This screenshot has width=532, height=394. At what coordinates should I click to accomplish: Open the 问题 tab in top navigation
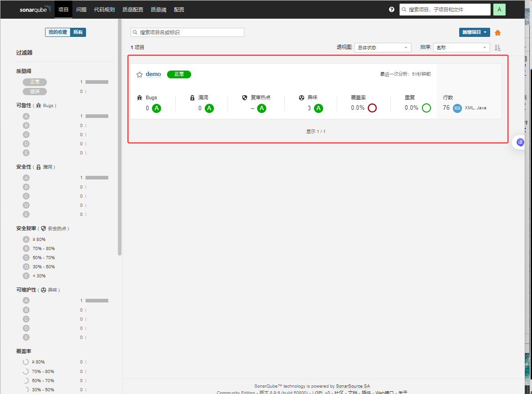click(81, 10)
